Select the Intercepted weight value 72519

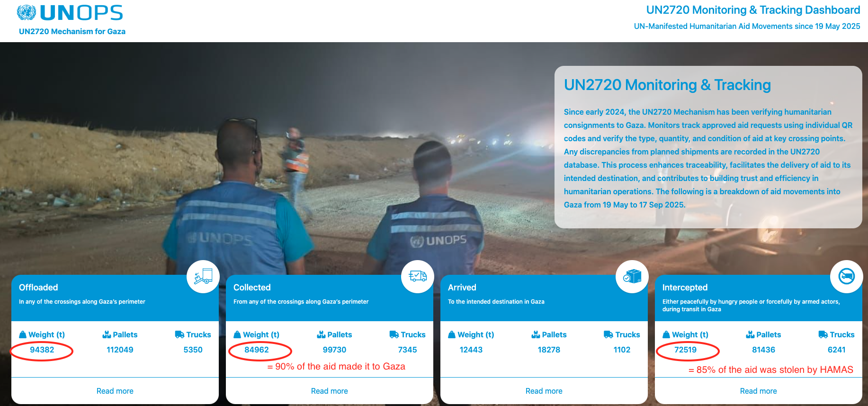686,350
